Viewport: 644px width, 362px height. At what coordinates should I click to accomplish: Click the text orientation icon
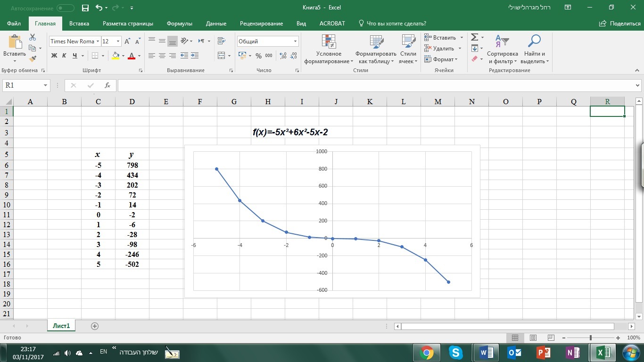[x=184, y=41]
